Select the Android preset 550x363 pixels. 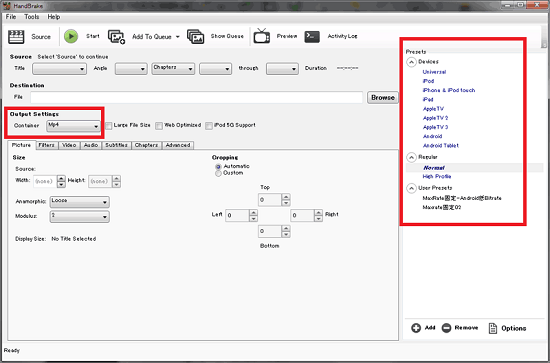click(x=432, y=136)
